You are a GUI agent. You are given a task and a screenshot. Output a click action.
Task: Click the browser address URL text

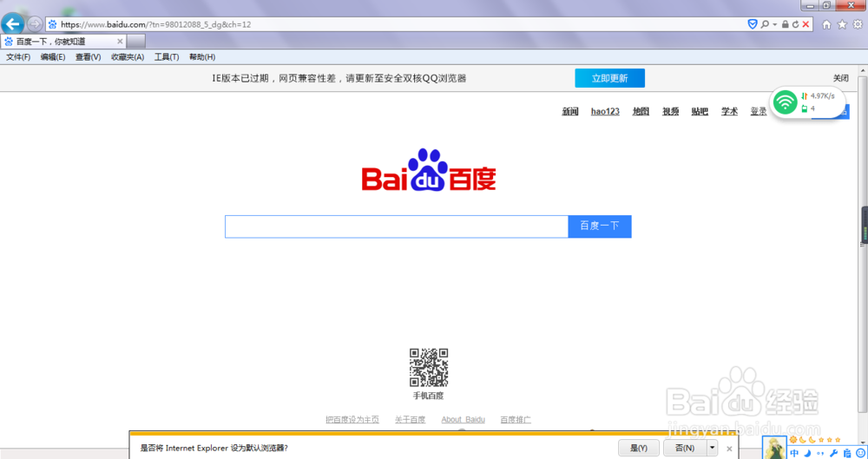pyautogui.click(x=155, y=24)
